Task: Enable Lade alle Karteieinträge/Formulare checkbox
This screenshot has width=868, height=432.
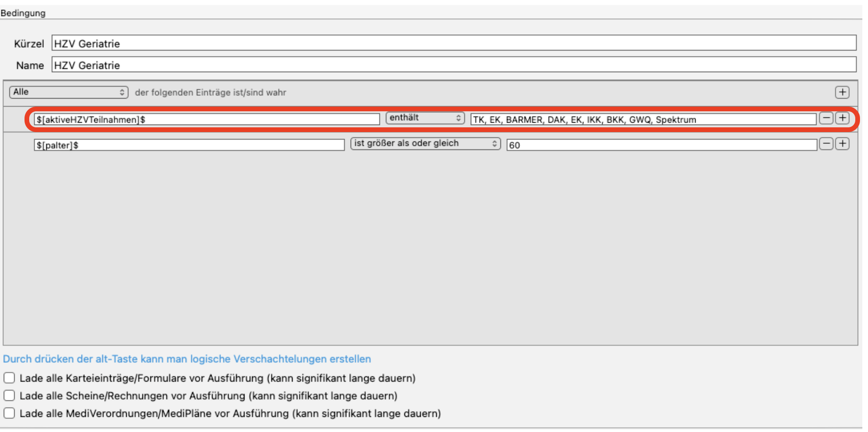Action: click(9, 378)
